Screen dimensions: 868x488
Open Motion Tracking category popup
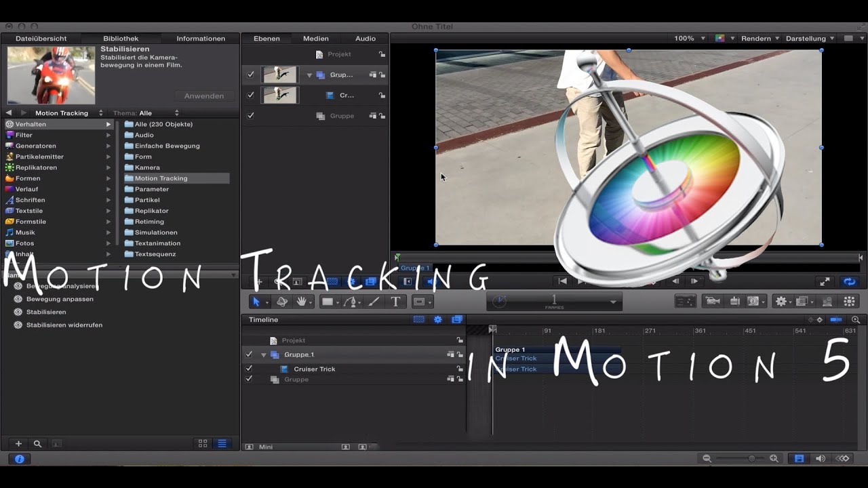pyautogui.click(x=69, y=113)
